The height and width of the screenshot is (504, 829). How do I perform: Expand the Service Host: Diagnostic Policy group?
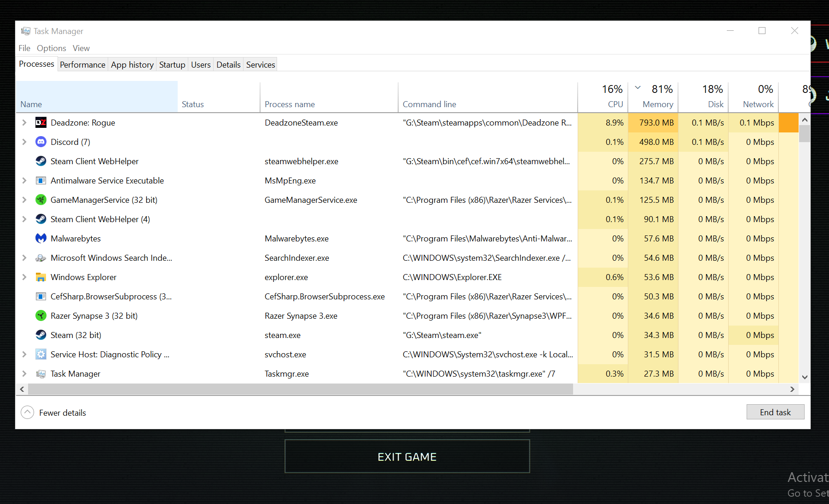(24, 354)
